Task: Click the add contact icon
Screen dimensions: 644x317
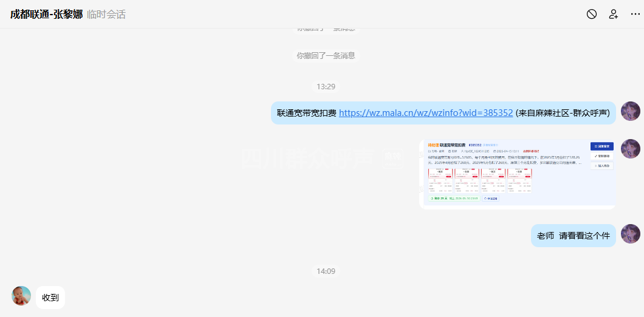Action: click(613, 14)
